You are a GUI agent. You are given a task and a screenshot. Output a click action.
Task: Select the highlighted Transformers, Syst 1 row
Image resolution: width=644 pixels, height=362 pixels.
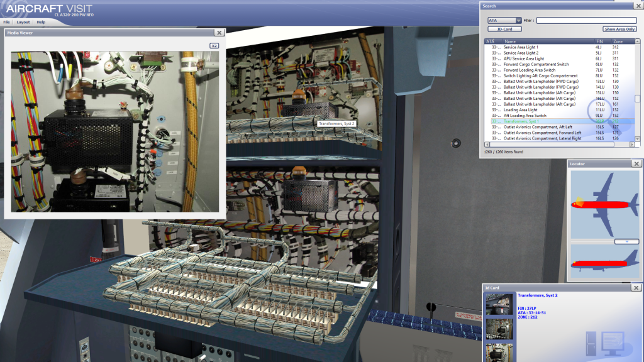pos(559,121)
